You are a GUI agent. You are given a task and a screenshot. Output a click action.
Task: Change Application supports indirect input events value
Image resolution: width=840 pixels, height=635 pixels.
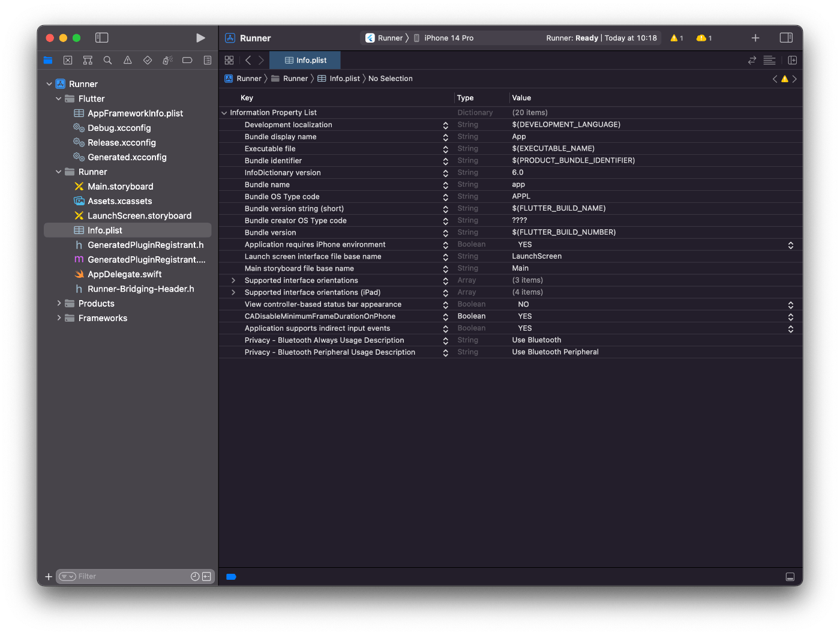[x=791, y=329]
